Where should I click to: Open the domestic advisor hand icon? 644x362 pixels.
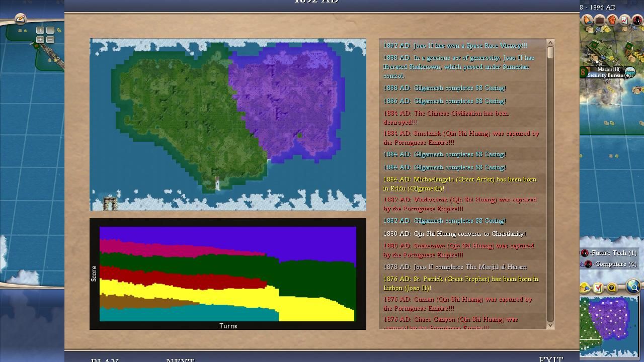[x=587, y=20]
